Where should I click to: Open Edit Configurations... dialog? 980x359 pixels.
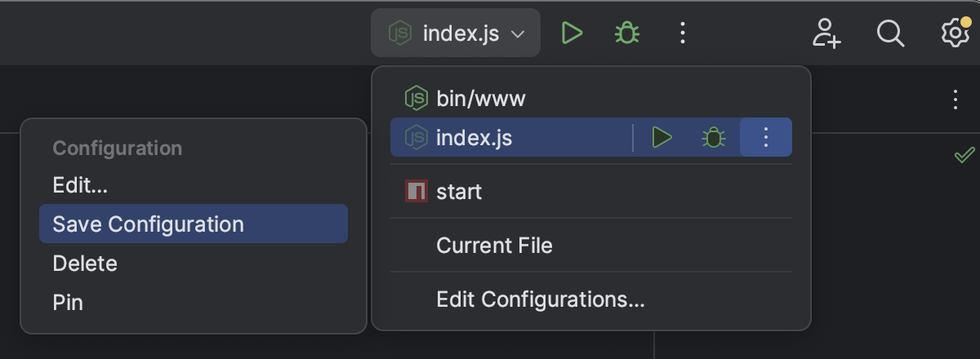(540, 299)
